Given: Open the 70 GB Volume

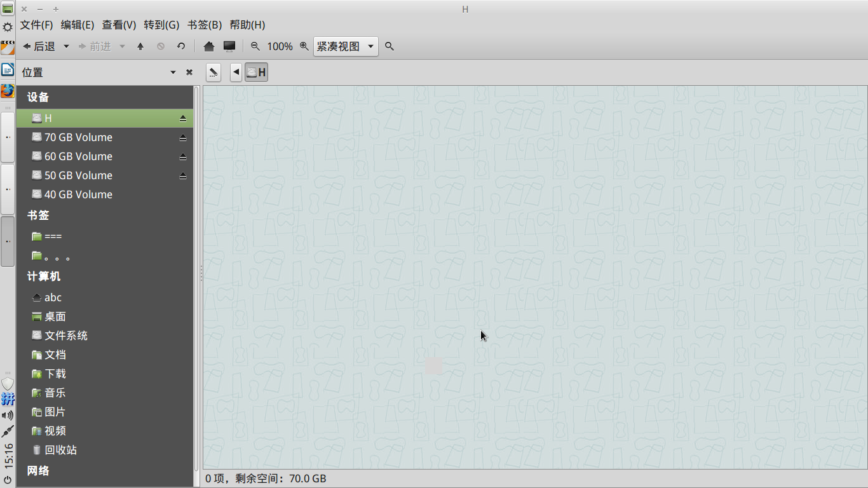Looking at the screenshot, I should coord(105,137).
